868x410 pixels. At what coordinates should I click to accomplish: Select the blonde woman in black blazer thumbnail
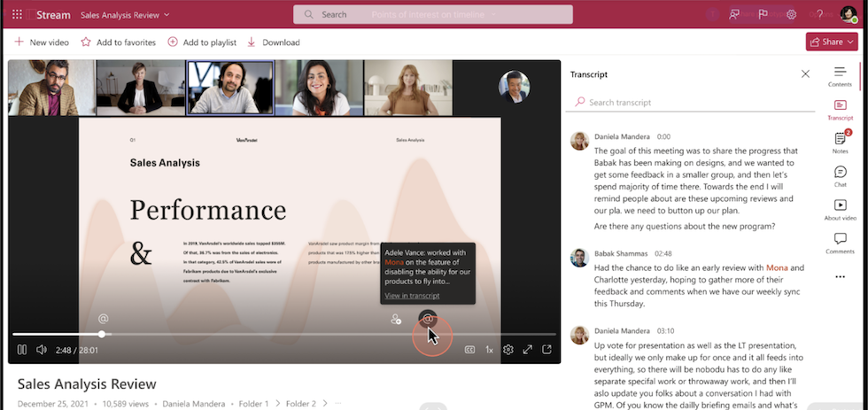141,88
